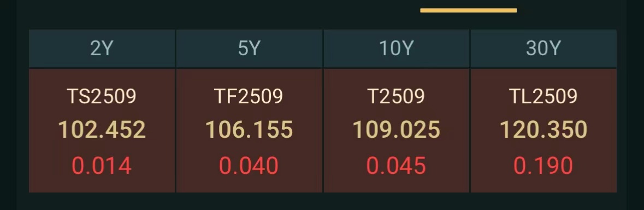Open the T2509 contract code

pyautogui.click(x=397, y=96)
